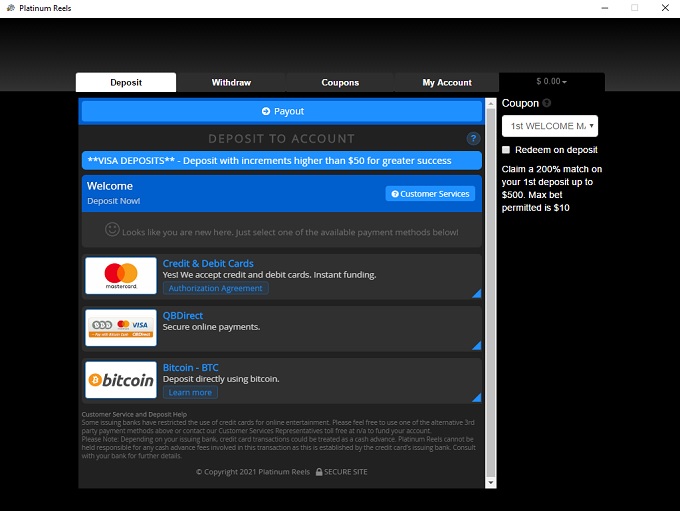Switch to the Withdraw tab
Screen dimensions: 680x511
(x=231, y=83)
